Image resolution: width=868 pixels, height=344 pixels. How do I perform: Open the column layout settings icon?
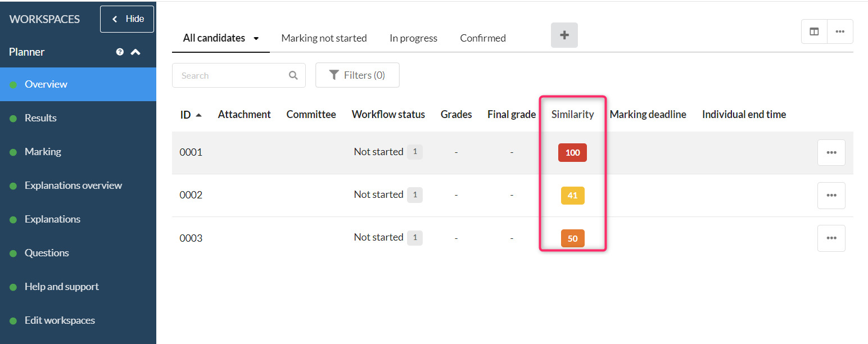pyautogui.click(x=813, y=31)
